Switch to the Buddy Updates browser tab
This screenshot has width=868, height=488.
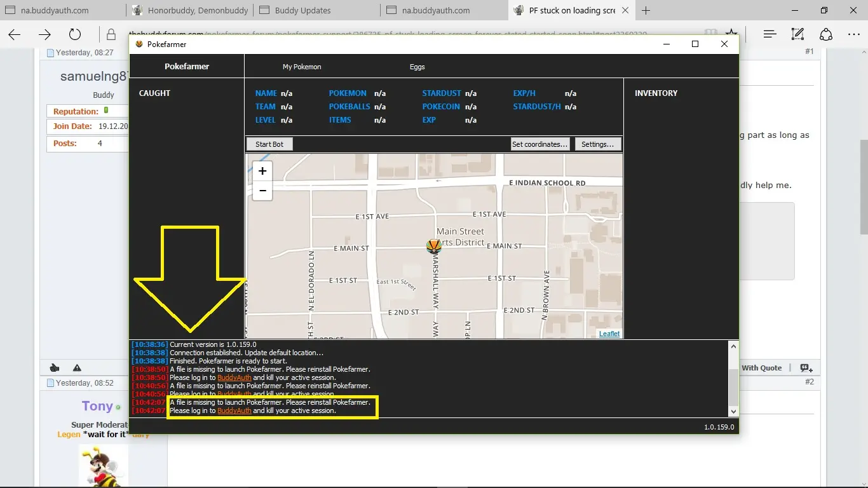pyautogui.click(x=303, y=10)
